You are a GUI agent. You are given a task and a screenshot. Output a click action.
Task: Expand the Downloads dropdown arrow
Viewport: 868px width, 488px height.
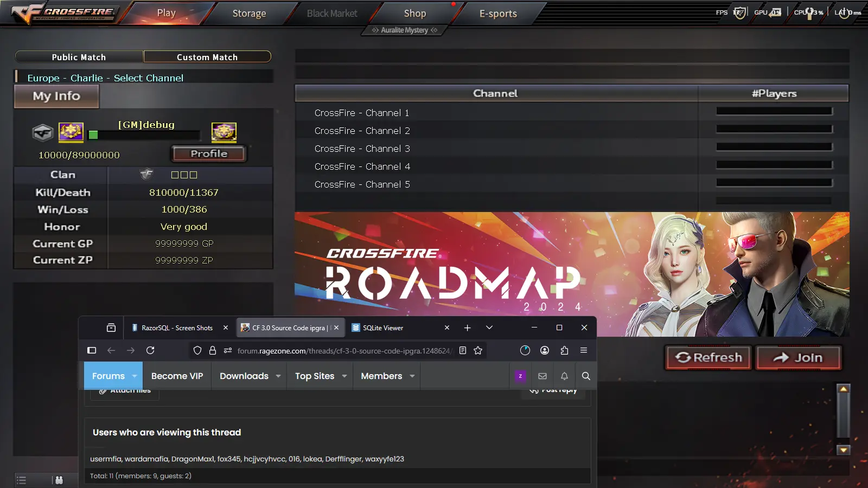click(278, 376)
